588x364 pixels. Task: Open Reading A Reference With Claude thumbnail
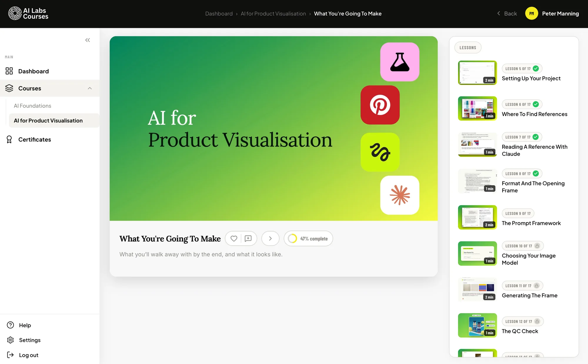coord(477,145)
